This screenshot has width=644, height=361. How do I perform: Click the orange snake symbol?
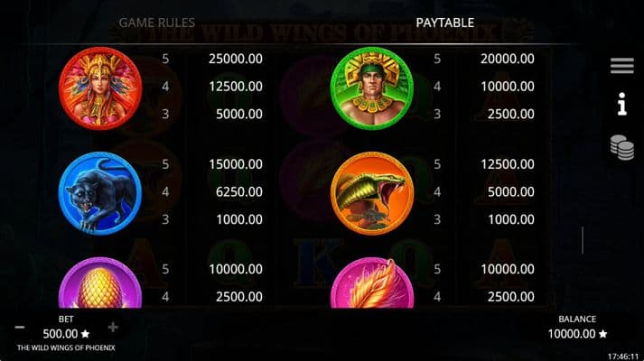tap(372, 193)
